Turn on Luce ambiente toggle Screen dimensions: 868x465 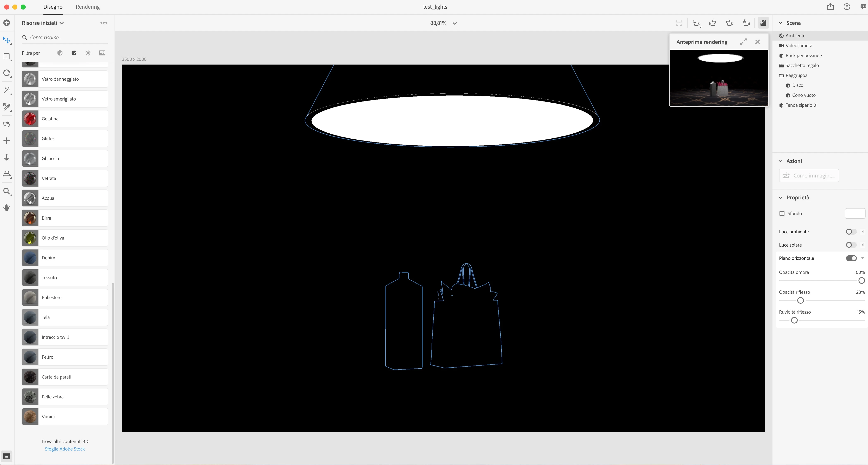[x=851, y=232]
